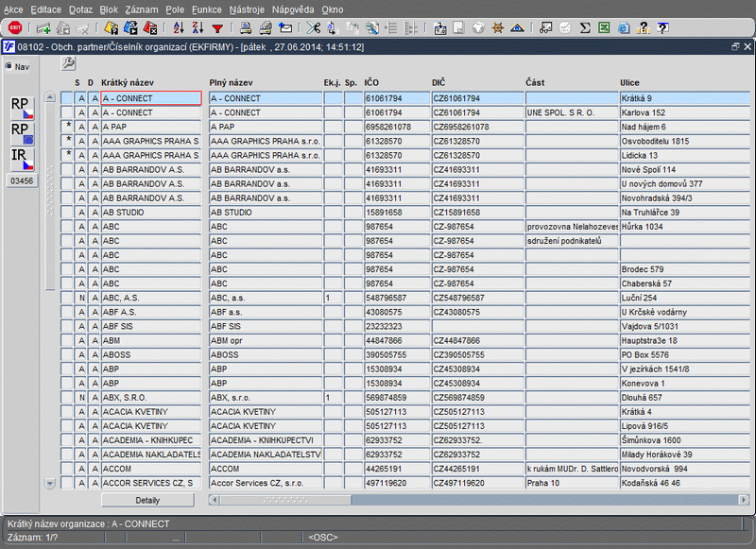Viewport: 756px width, 549px height.
Task: Toggle the Nav radio option
Action: (x=9, y=66)
